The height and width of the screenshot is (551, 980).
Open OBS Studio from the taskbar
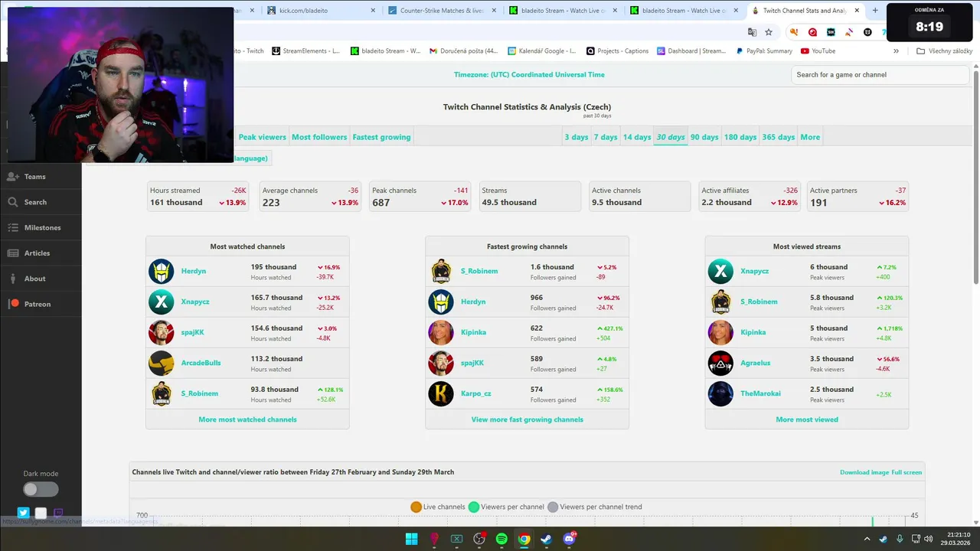pyautogui.click(x=479, y=539)
